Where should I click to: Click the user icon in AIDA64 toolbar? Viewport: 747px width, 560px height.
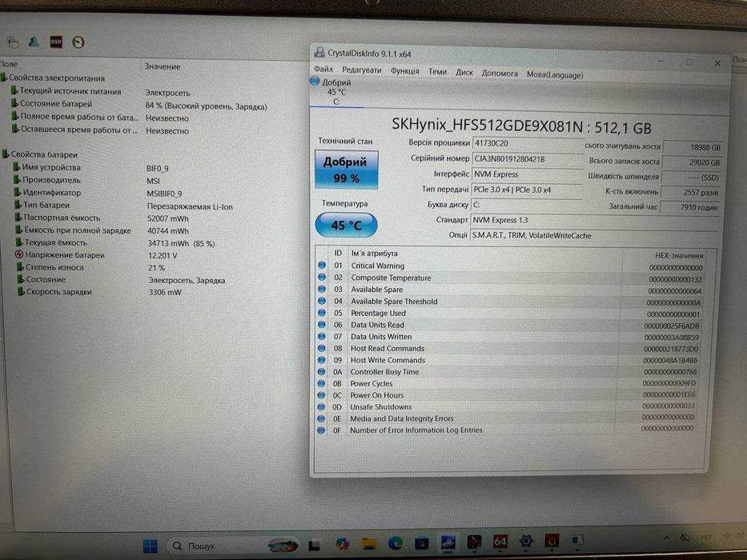click(34, 42)
